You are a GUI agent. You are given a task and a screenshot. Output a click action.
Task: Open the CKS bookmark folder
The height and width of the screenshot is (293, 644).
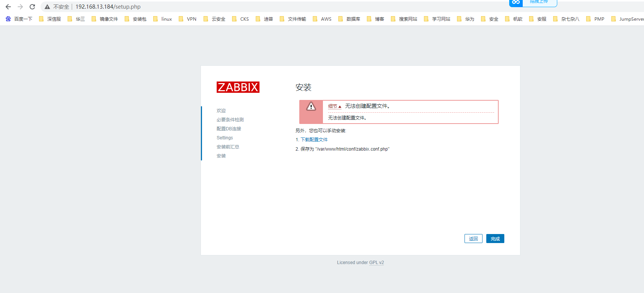point(240,19)
